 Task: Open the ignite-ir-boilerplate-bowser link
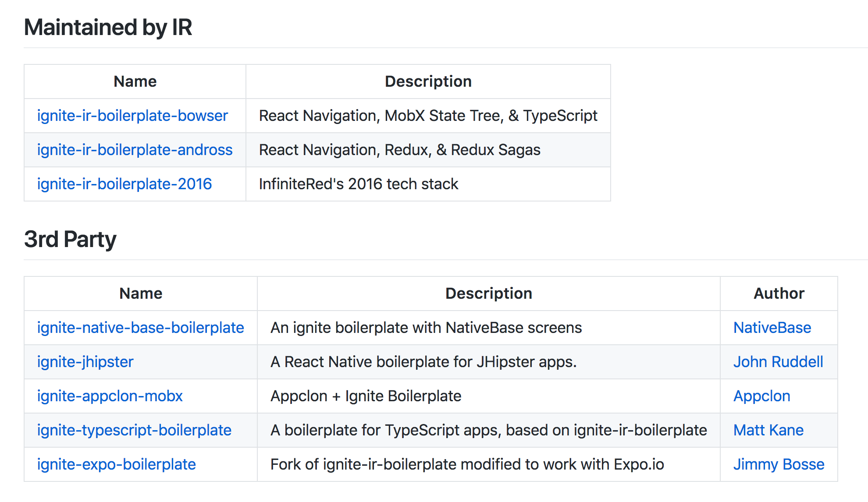132,116
